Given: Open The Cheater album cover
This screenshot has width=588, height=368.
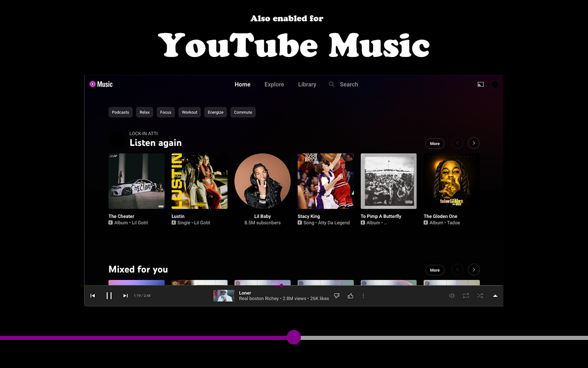Looking at the screenshot, I should (x=136, y=181).
